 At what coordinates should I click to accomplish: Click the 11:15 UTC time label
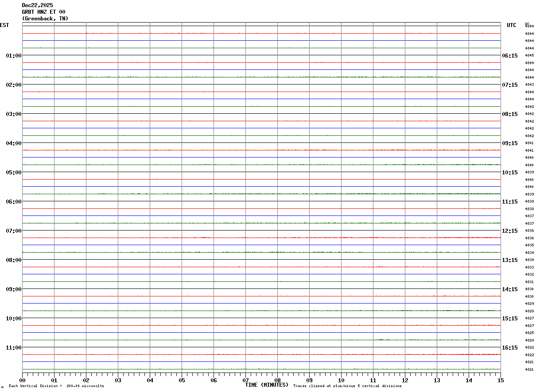510,202
